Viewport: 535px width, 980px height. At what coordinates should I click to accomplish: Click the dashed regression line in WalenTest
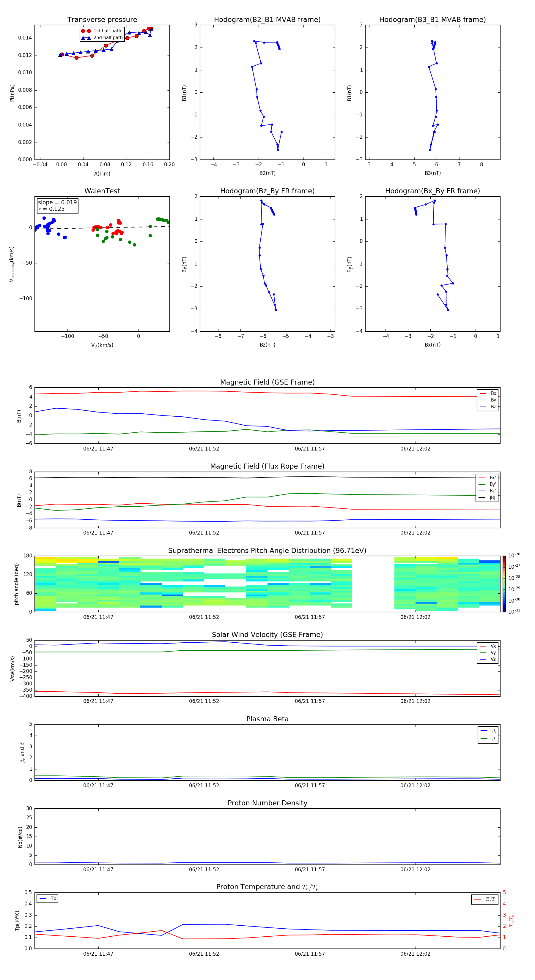coord(102,227)
